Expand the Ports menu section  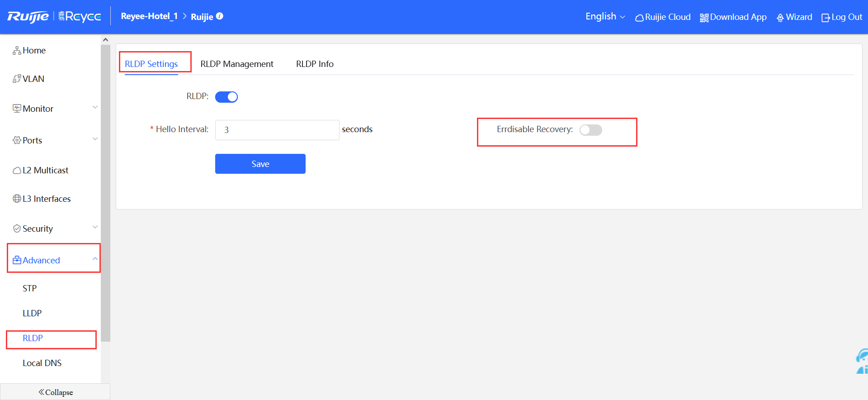click(54, 140)
